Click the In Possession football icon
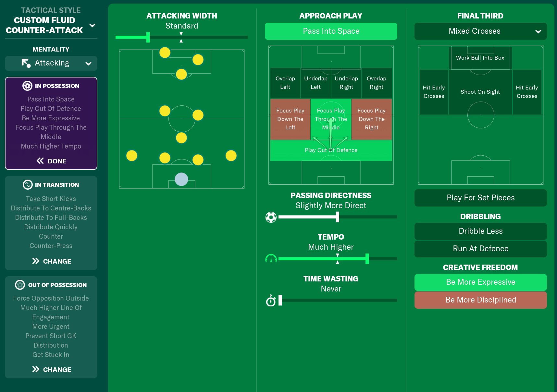 point(27,86)
